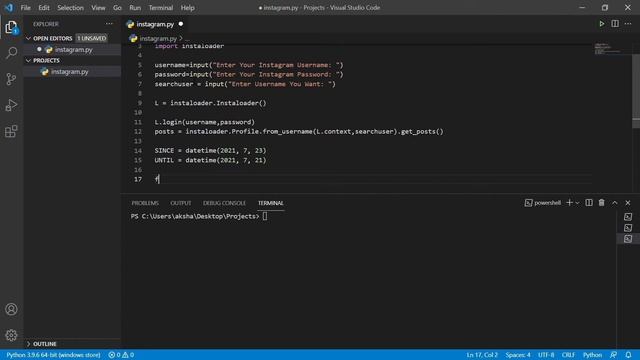Click the L.login(username,password) line
Viewport: 640px width, 360px height.
(204, 122)
